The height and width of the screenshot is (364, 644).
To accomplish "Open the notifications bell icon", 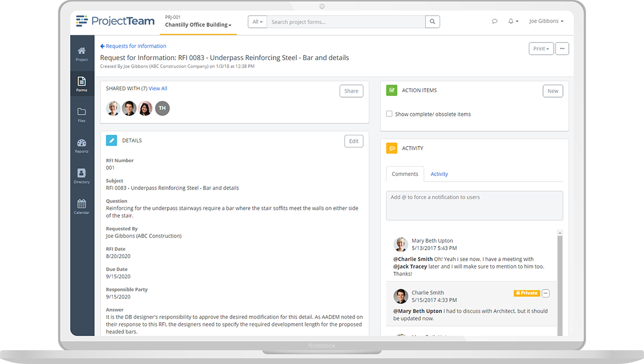I will coord(513,21).
